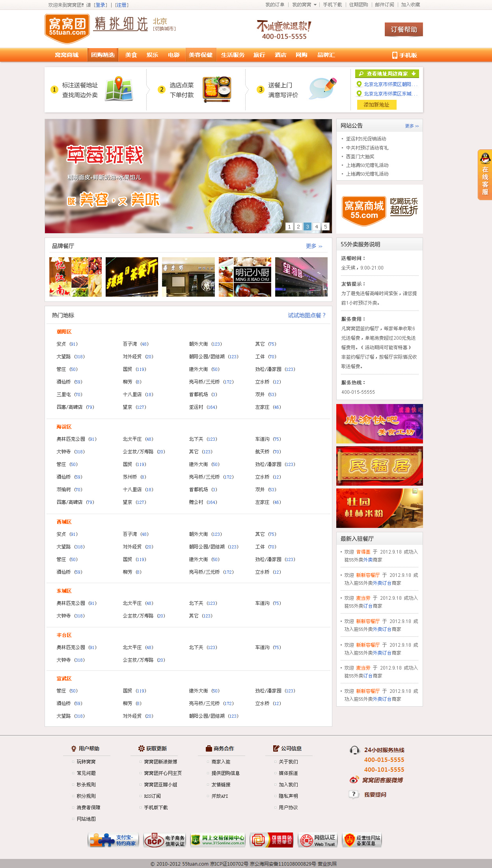Open the 望湘园 restaurant thumbnail
492x868 pixels.
pyautogui.click(x=301, y=277)
